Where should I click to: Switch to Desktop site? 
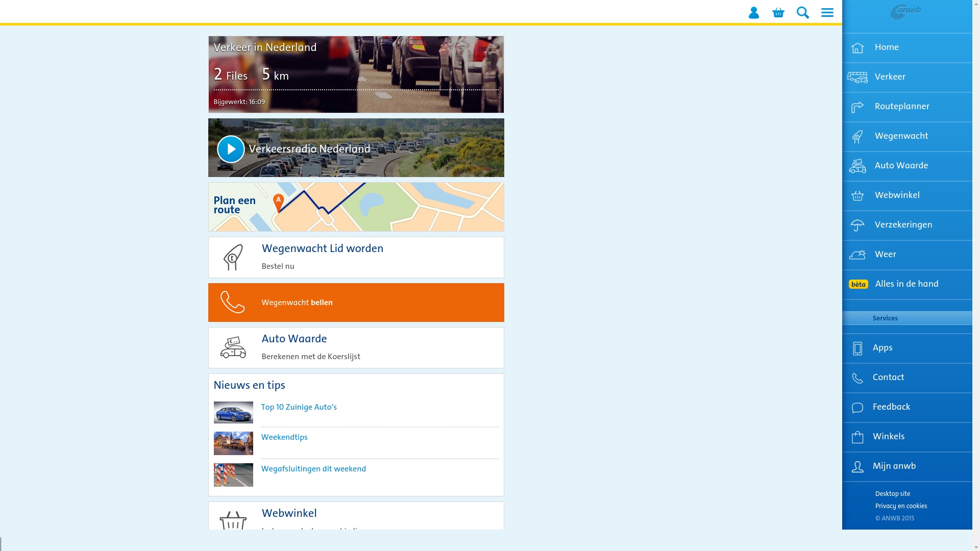(893, 494)
